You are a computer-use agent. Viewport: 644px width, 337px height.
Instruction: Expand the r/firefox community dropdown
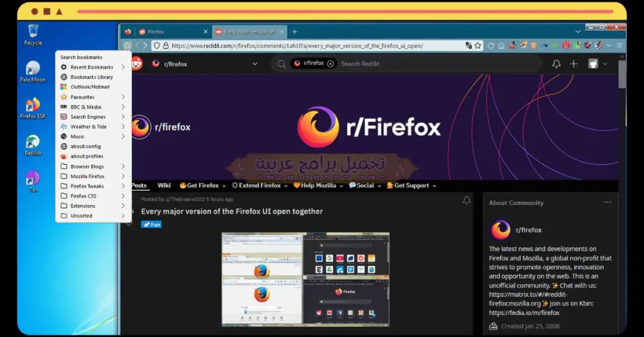click(x=255, y=64)
